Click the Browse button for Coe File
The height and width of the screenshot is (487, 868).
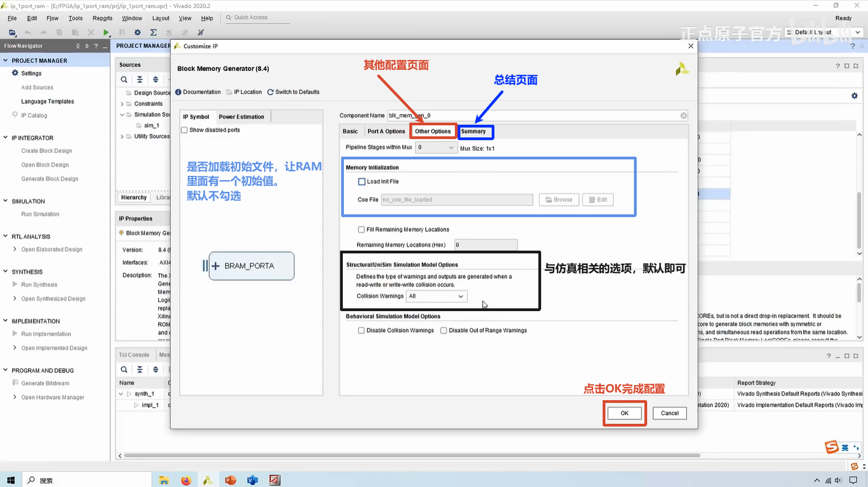(x=559, y=200)
